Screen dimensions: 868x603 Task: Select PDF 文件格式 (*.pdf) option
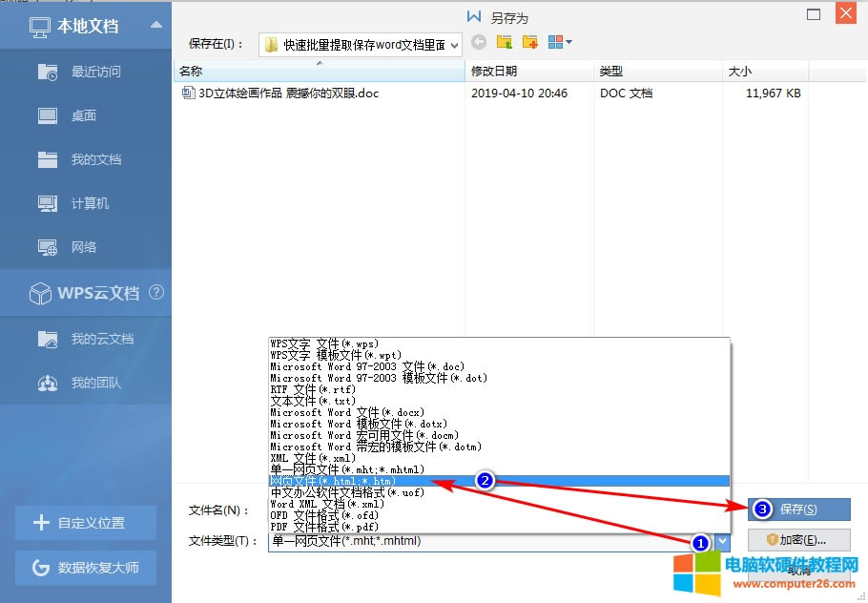click(x=324, y=527)
